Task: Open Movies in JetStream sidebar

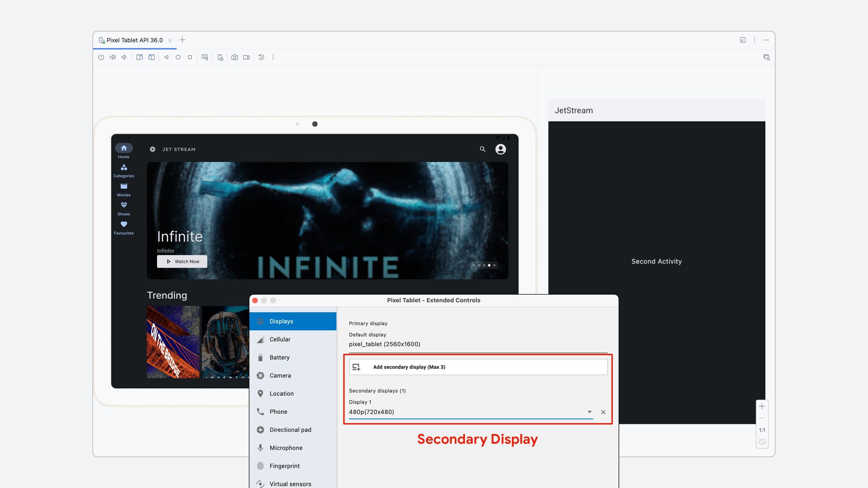Action: point(124,190)
